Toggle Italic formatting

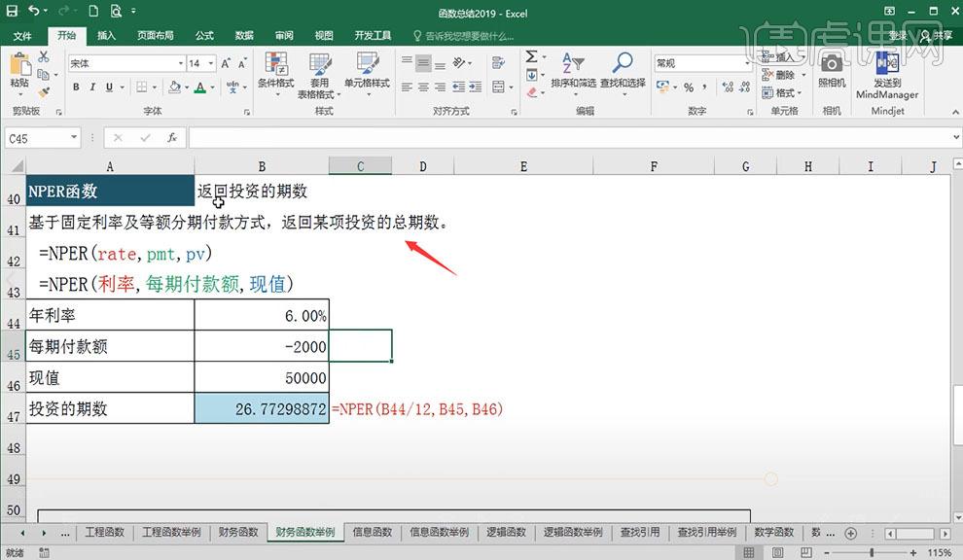pos(92,87)
